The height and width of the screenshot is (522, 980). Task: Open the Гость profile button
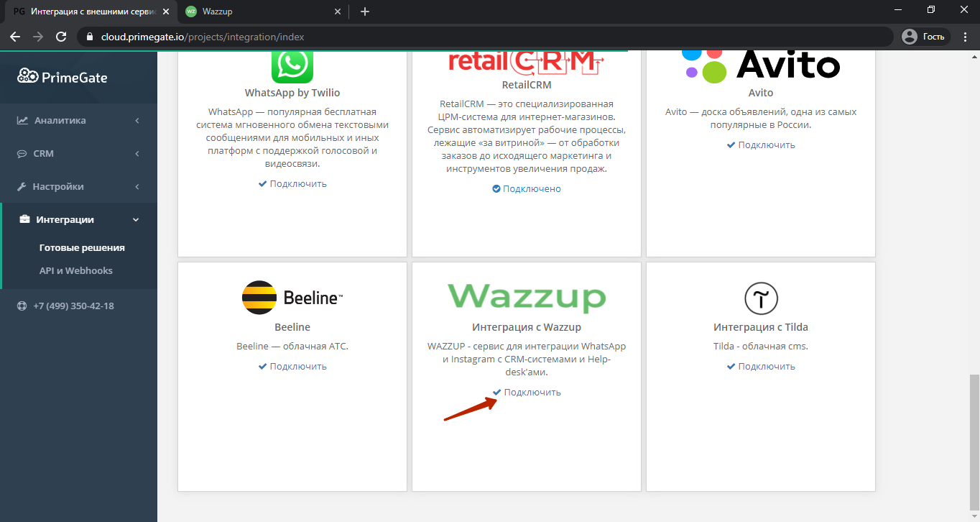(926, 36)
